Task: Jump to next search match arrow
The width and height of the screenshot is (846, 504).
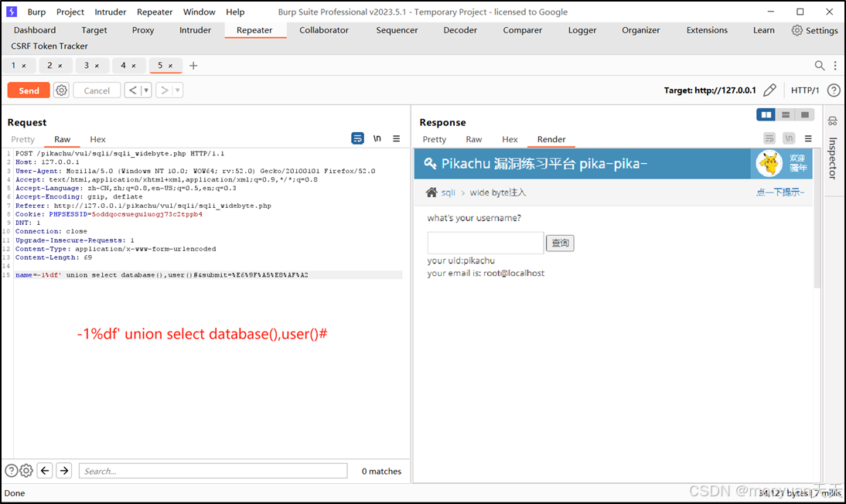Action: point(64,471)
